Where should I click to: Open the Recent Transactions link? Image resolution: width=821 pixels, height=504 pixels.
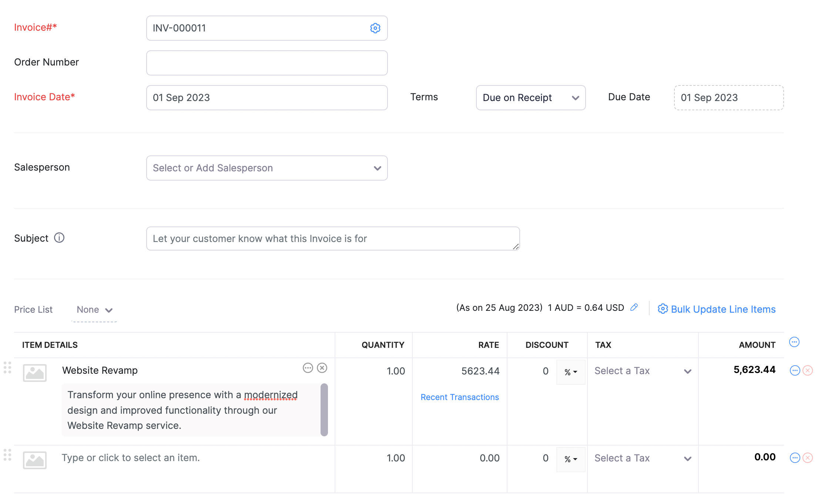[459, 397]
